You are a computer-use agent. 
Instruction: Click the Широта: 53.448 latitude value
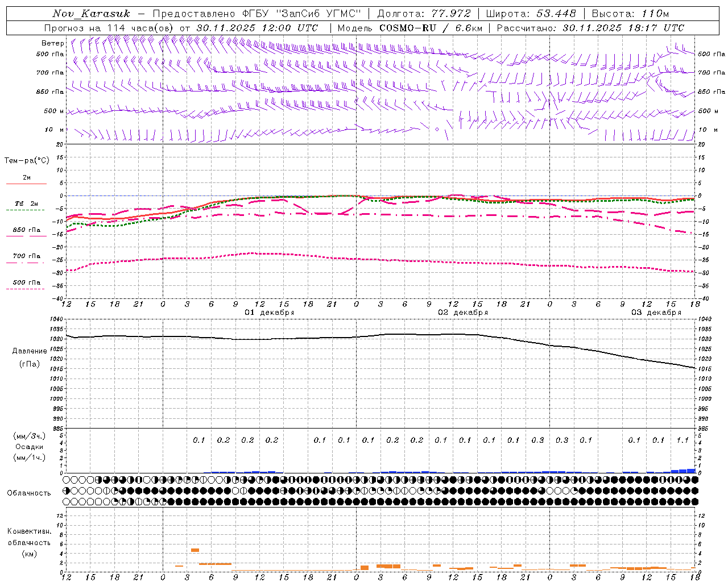click(531, 14)
